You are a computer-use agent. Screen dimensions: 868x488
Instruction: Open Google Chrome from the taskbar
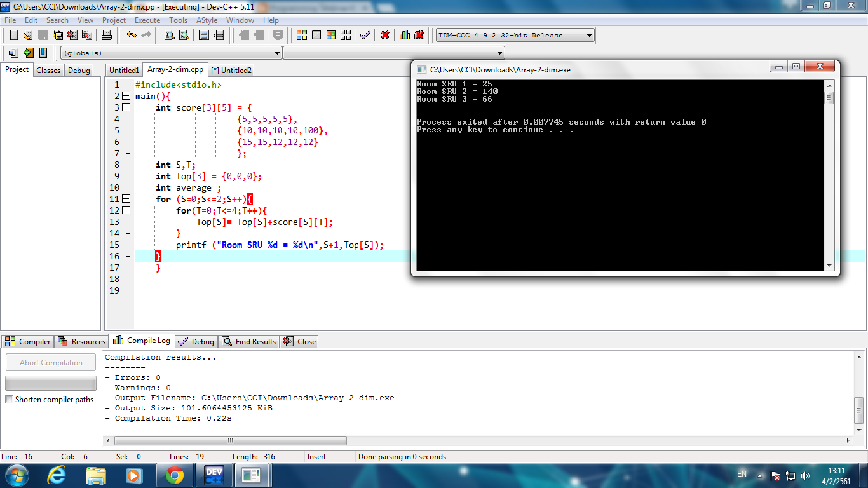[175, 475]
